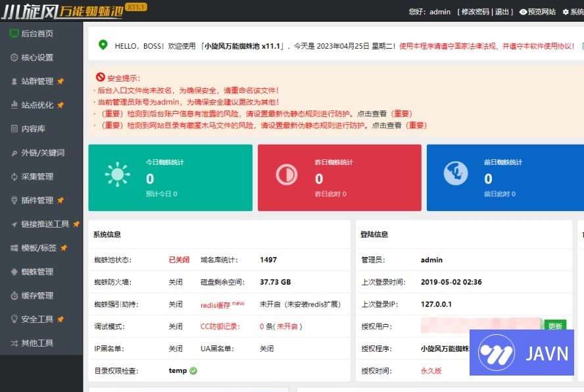Open 站点优化 menu item
This screenshot has width=584, height=392.
pyautogui.click(x=37, y=105)
